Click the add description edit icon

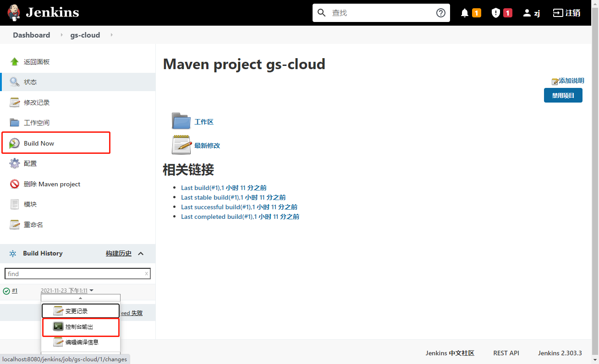point(555,81)
